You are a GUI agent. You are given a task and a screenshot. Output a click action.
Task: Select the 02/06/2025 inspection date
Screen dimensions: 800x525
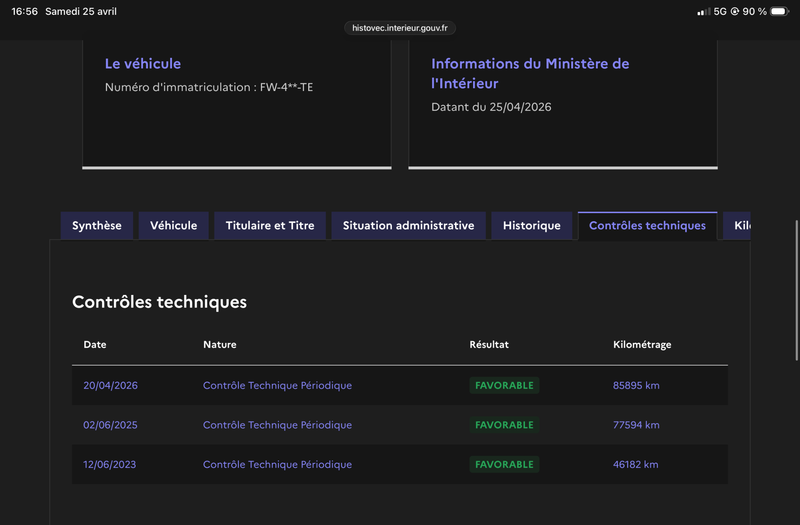click(x=110, y=425)
